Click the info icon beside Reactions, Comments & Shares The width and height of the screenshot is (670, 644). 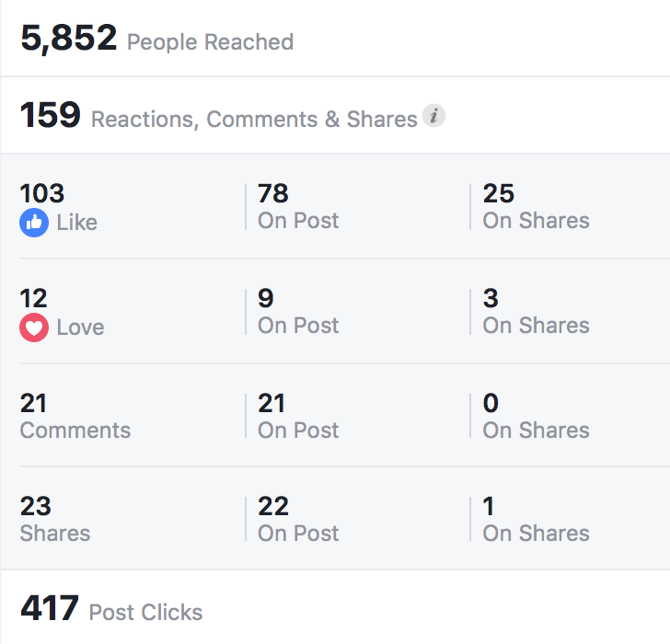coord(433,116)
